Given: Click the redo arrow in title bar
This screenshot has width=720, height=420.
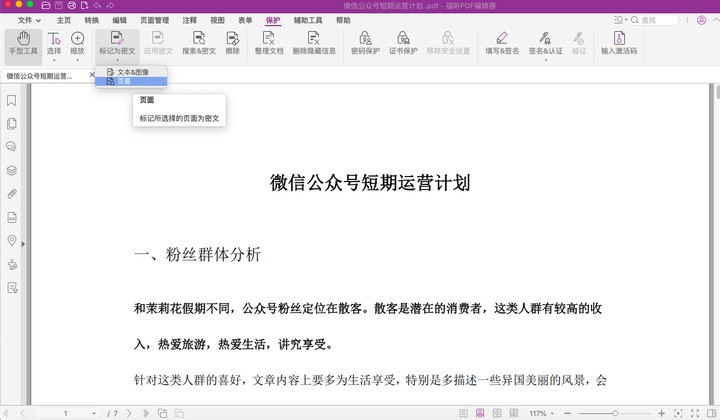Looking at the screenshot, I should tap(110, 6).
